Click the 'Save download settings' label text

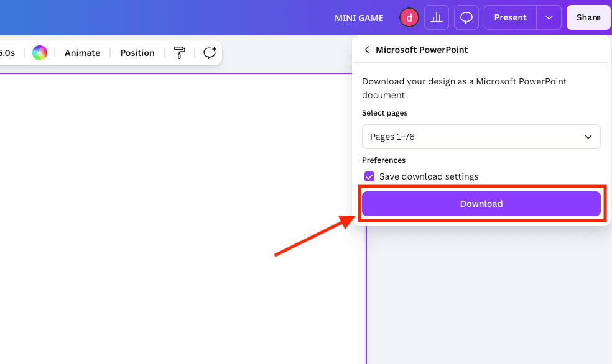[429, 176]
